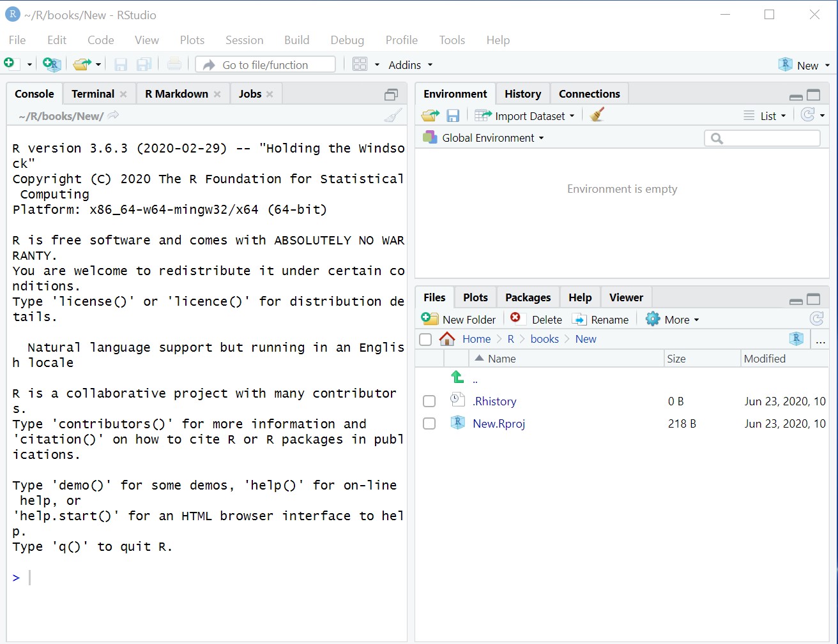The image size is (838, 644).
Task: Switch to the Packages tab
Action: [528, 297]
